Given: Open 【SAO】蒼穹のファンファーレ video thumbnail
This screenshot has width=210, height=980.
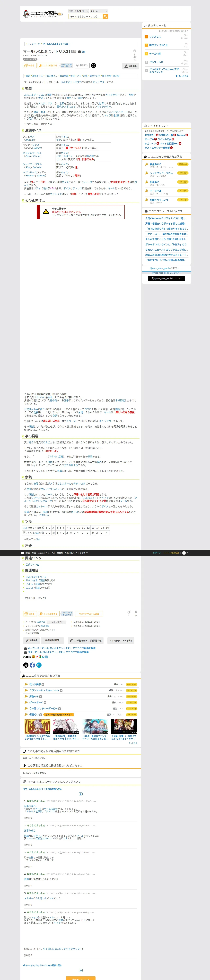Looking at the screenshot, I should coord(95,727).
